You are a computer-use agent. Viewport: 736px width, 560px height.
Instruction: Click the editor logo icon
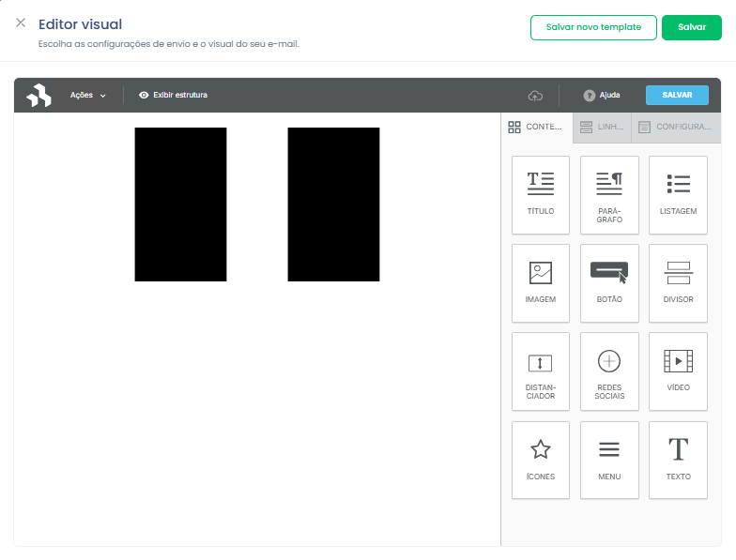coord(38,96)
